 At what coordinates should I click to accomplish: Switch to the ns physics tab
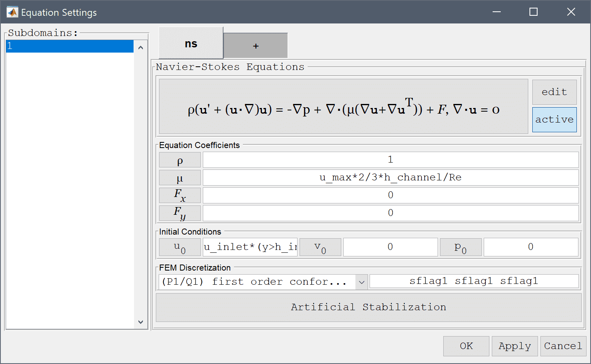(191, 43)
